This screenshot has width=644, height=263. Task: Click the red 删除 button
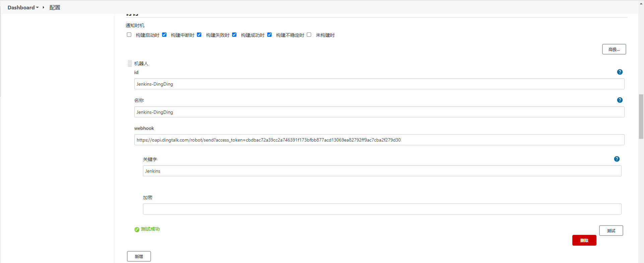(x=584, y=240)
